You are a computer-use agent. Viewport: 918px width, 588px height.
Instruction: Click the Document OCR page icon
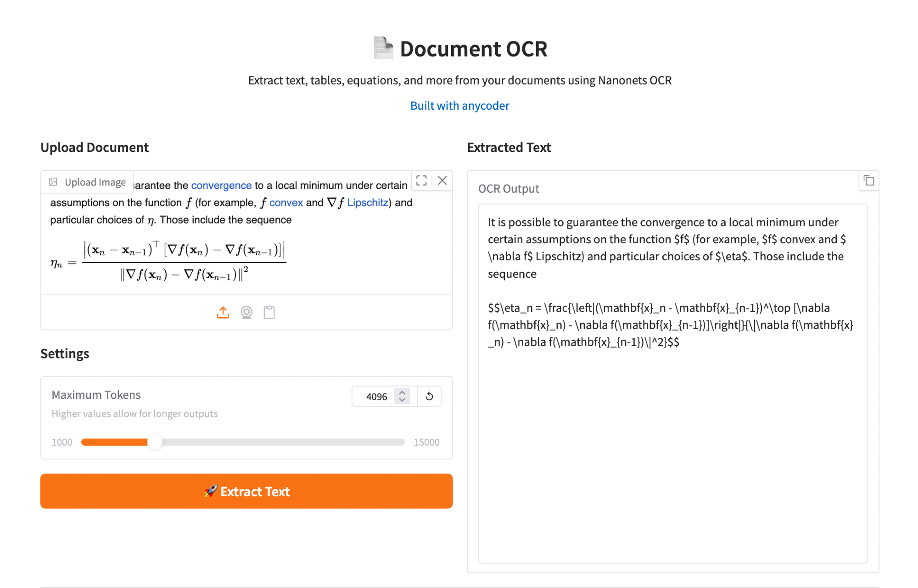pyautogui.click(x=383, y=48)
